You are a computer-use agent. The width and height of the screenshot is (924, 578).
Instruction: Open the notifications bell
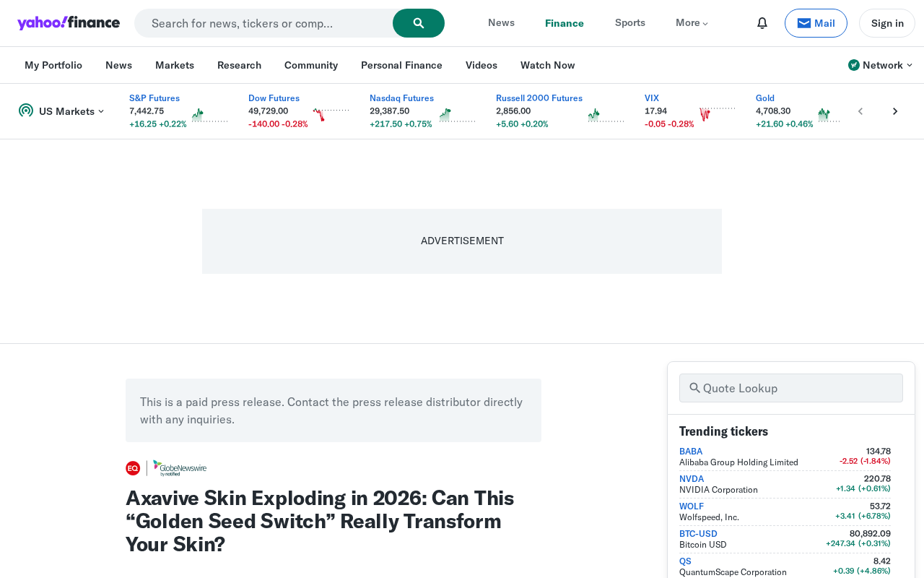pos(762,23)
